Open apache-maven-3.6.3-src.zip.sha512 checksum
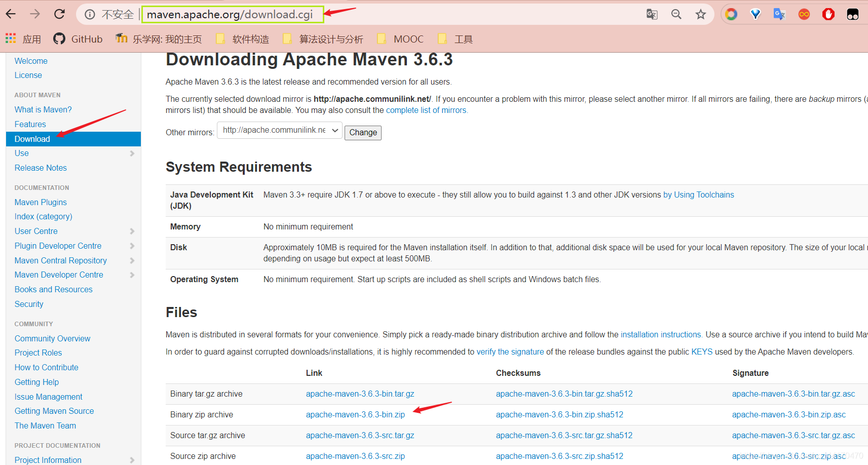868x465 pixels. (560, 456)
